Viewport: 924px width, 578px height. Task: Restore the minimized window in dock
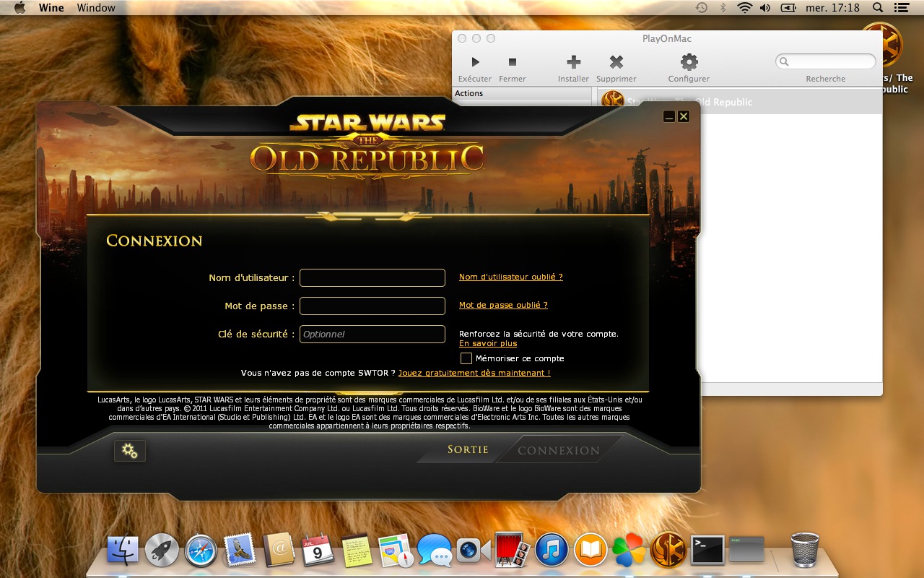pyautogui.click(x=746, y=551)
